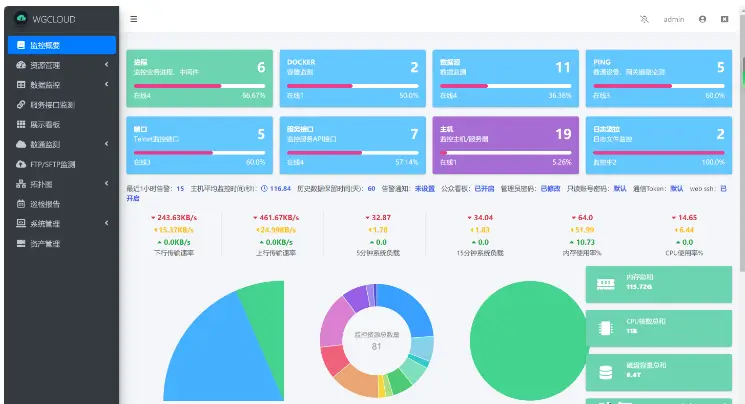745x404 pixels.
Task: Click the user profile icon beside admin
Action: 702,19
